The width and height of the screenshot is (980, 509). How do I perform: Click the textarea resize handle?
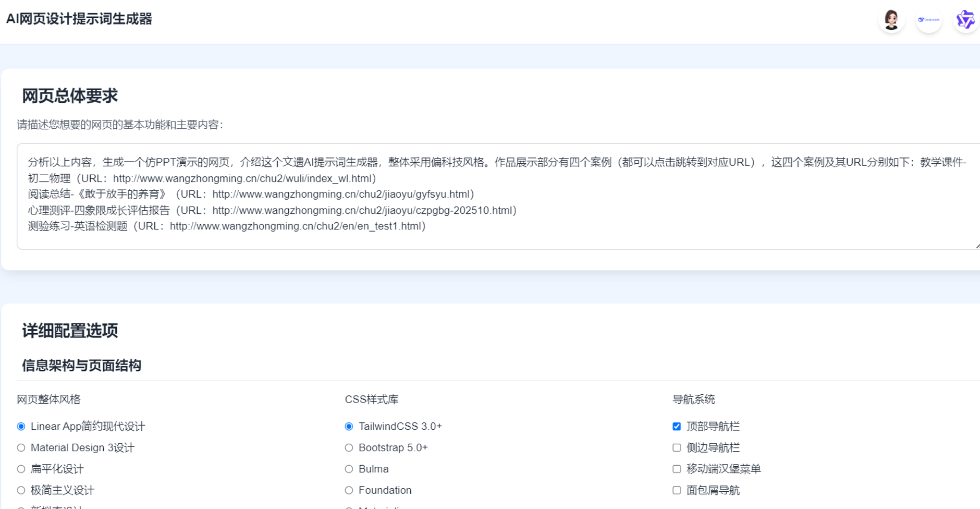(976, 246)
